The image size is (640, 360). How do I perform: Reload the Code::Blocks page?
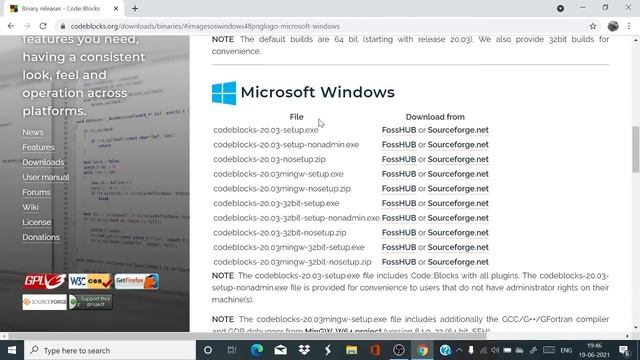click(x=43, y=26)
